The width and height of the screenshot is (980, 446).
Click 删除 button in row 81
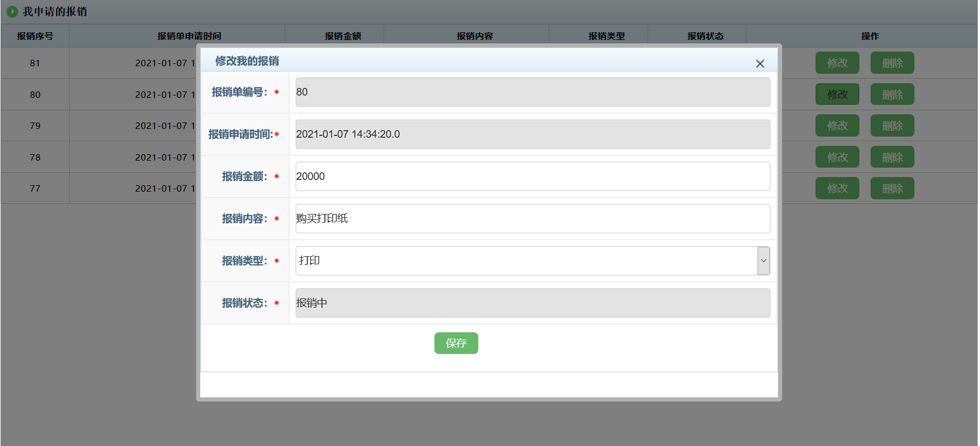[x=892, y=63]
